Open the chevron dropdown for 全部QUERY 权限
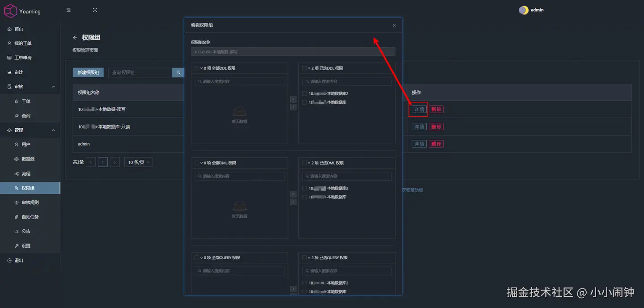This screenshot has width=644, height=308. 202,258
